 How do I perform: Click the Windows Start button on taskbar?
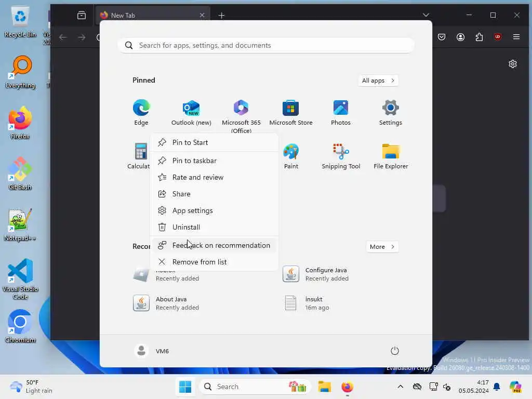click(x=185, y=387)
